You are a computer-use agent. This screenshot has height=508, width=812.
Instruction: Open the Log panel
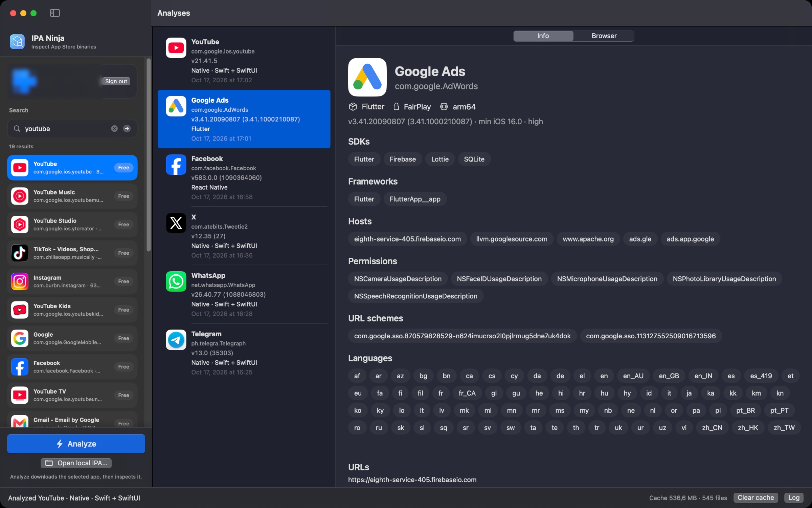(794, 498)
